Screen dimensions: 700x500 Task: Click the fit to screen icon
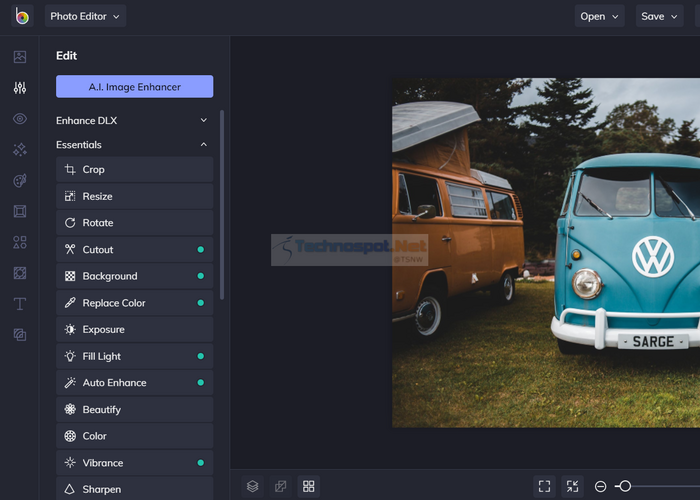[545, 486]
